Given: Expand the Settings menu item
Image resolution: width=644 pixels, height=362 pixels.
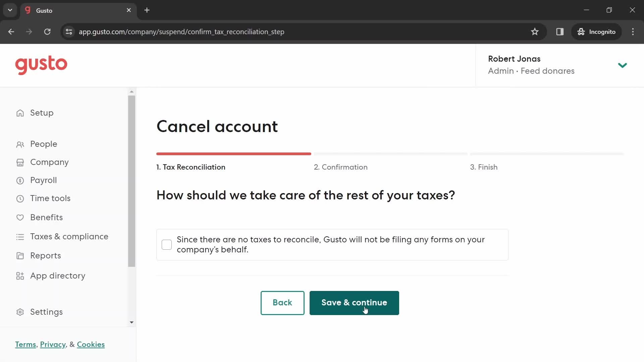Looking at the screenshot, I should 46,312.
